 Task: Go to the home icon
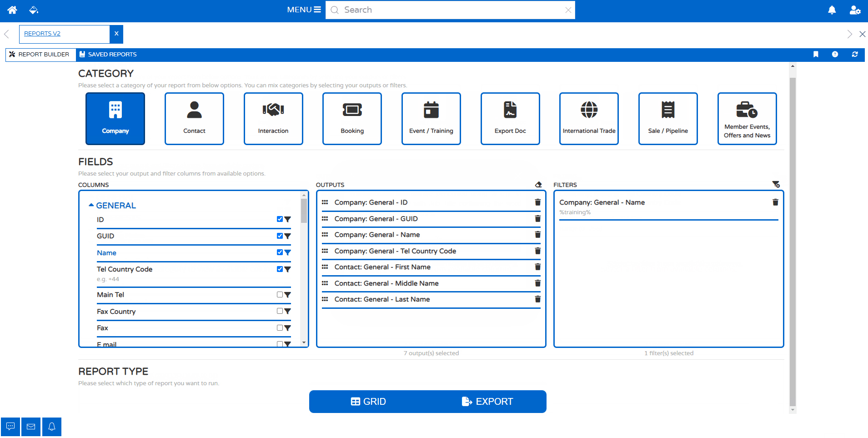coord(12,10)
